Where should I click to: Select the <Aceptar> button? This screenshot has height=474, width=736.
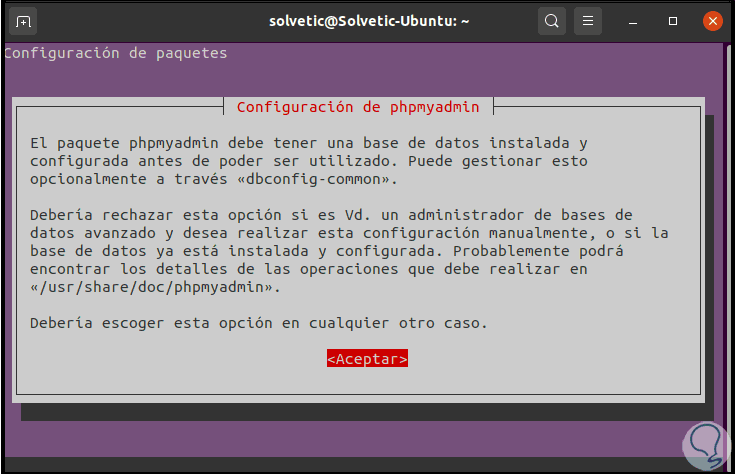pos(368,359)
